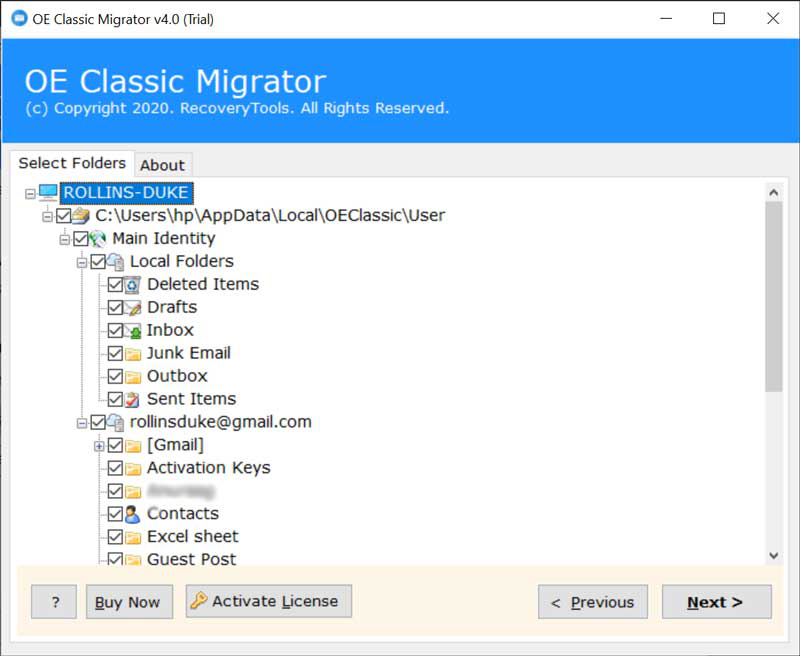Minimize the OE Classic Migrator window
The image size is (800, 656).
click(666, 19)
